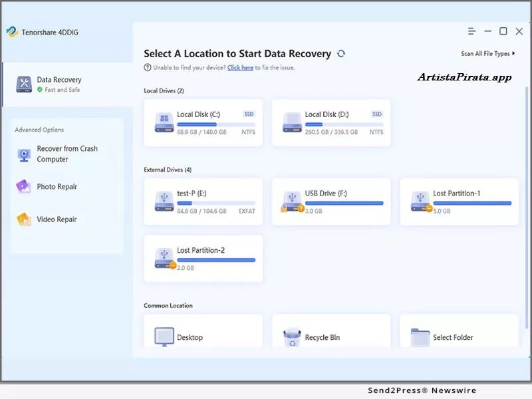Click the help icon next to "Unable to find your device"
This screenshot has height=399, width=532.
pos(148,68)
